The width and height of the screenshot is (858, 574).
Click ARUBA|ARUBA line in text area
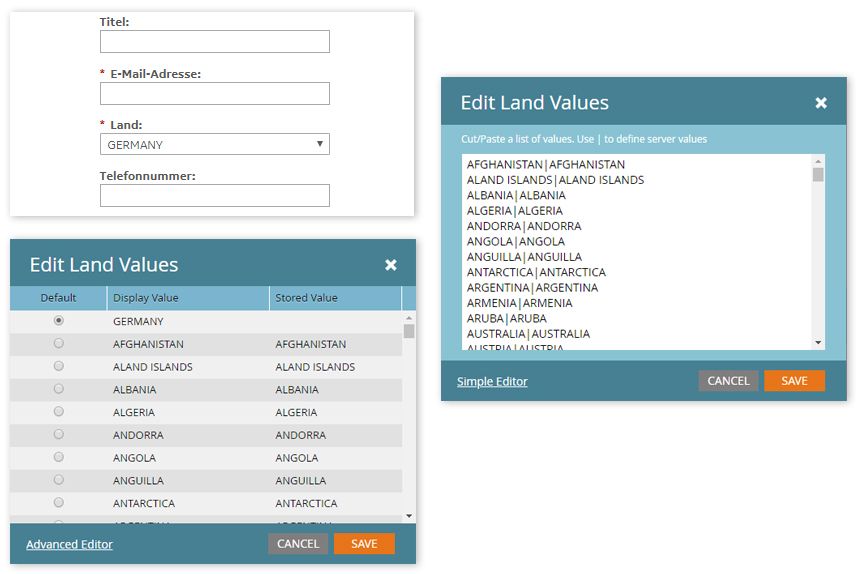pyautogui.click(x=507, y=317)
